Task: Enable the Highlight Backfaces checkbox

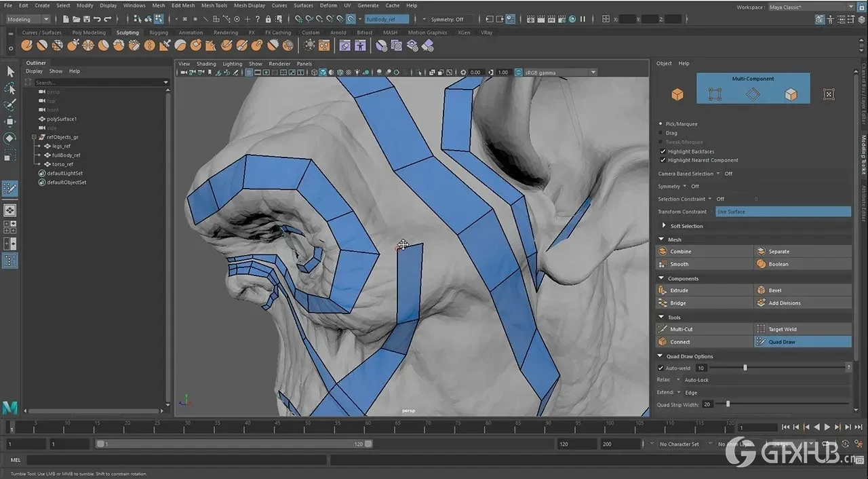Action: 663,151
